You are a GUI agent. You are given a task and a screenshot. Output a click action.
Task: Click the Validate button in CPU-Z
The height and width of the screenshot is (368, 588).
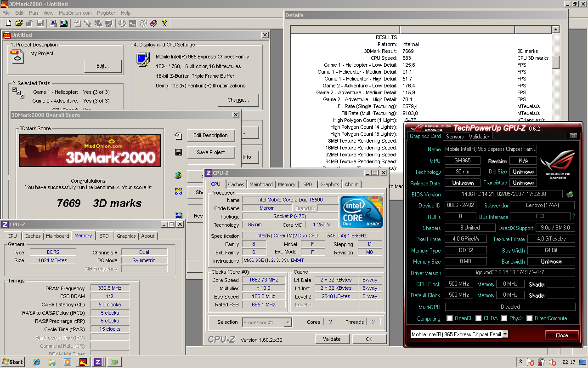pos(332,339)
